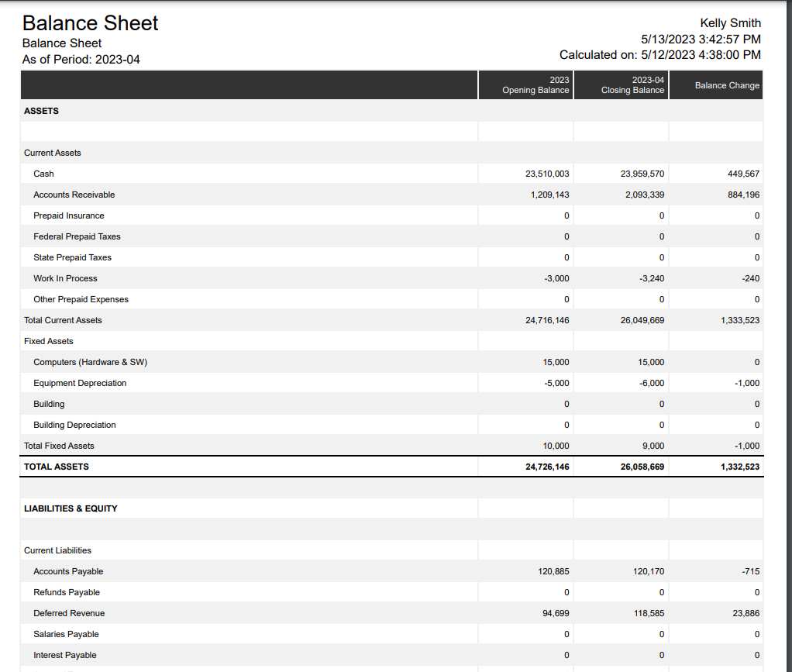The width and height of the screenshot is (792, 672).
Task: Click the ASSETS section header
Action: (41, 111)
